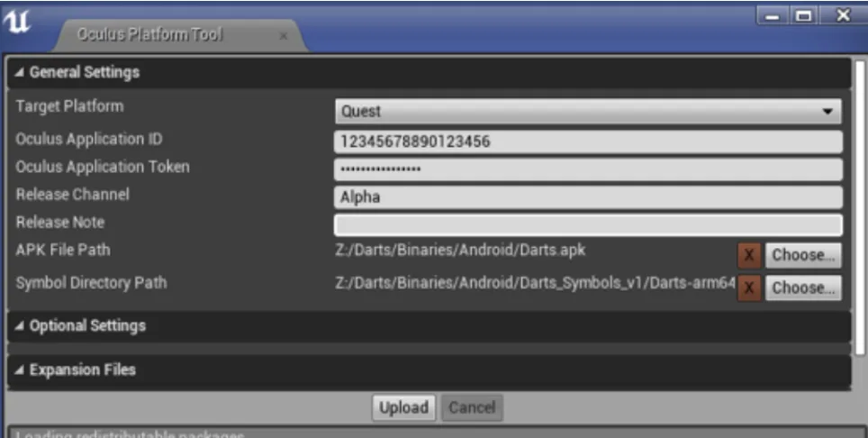Click the Oculus Application ID label
The height and width of the screenshot is (438, 868).
(x=89, y=139)
